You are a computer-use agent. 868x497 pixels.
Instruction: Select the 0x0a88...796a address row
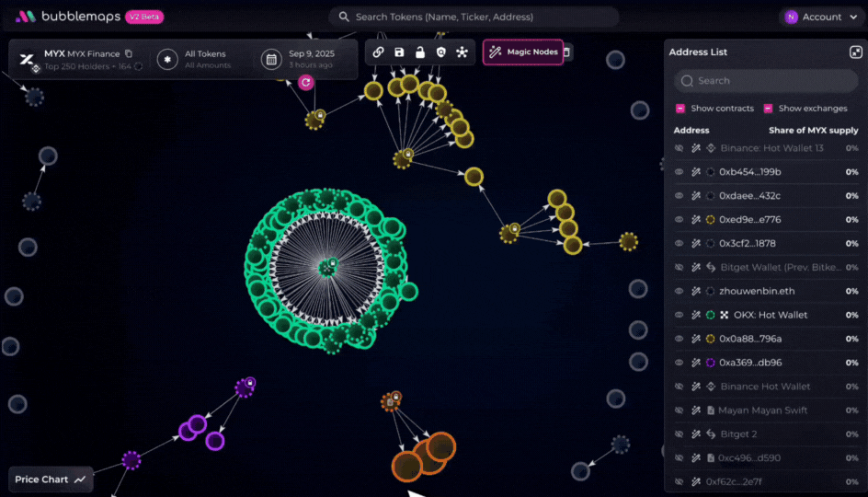pos(766,339)
